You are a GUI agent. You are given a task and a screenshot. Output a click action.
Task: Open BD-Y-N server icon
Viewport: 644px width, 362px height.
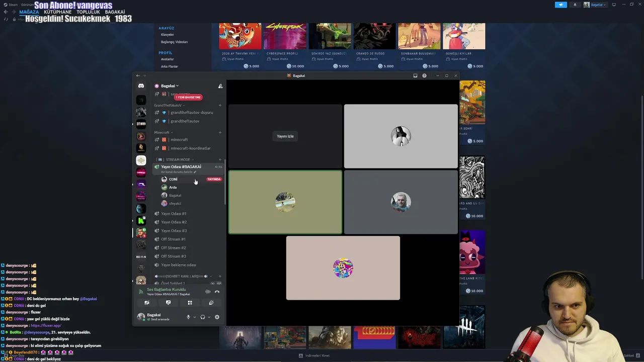tap(141, 257)
